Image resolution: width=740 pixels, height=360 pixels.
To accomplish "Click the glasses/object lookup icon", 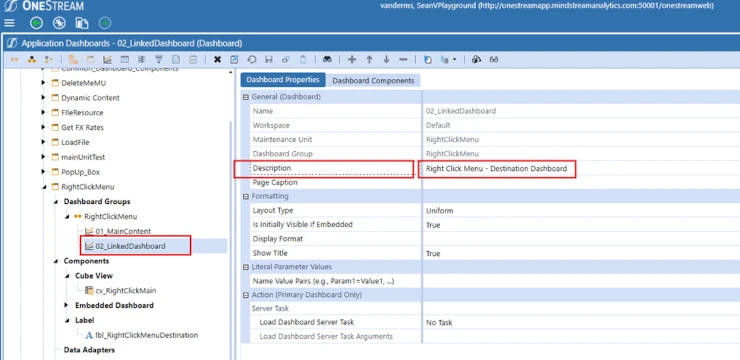I will click(x=494, y=59).
